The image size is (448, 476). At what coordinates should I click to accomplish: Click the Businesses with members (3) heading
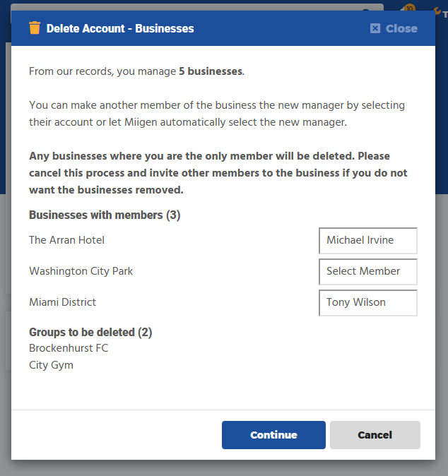[x=105, y=215]
